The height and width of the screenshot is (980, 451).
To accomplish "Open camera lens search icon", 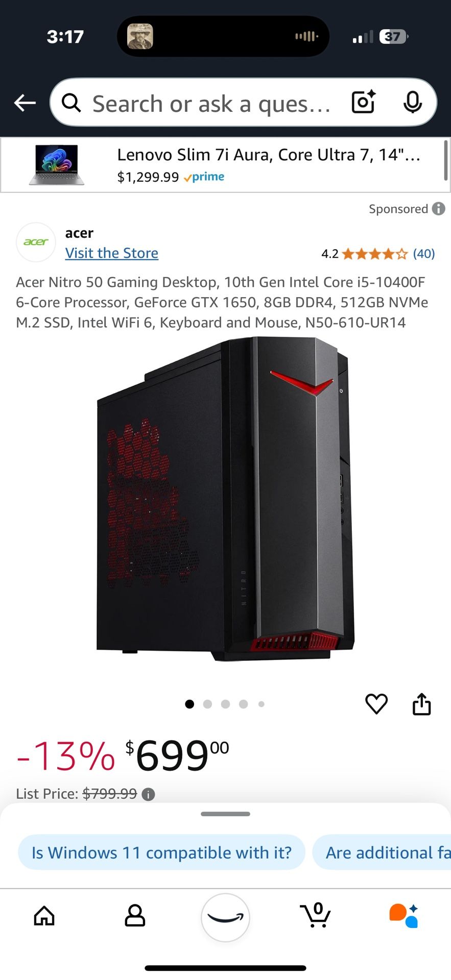I will click(364, 102).
